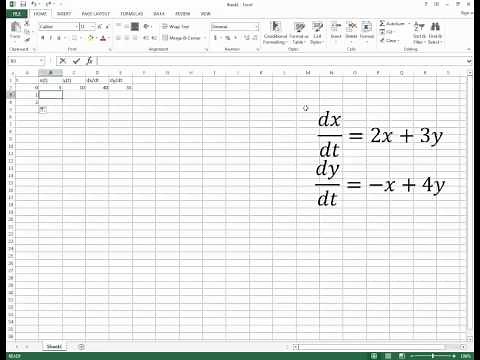Open Cell Styles gallery

point(317,33)
